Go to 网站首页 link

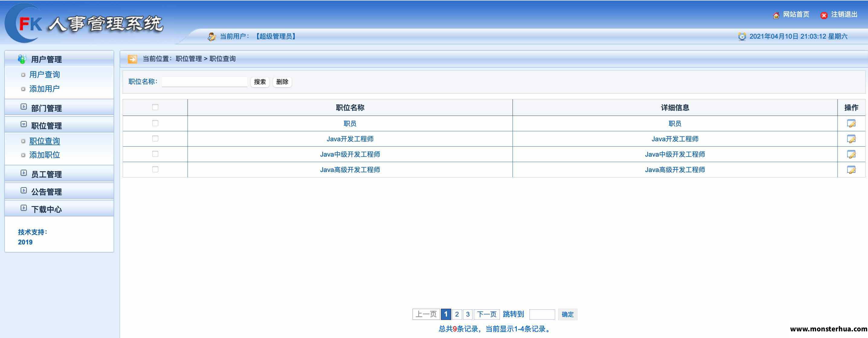pyautogui.click(x=796, y=14)
